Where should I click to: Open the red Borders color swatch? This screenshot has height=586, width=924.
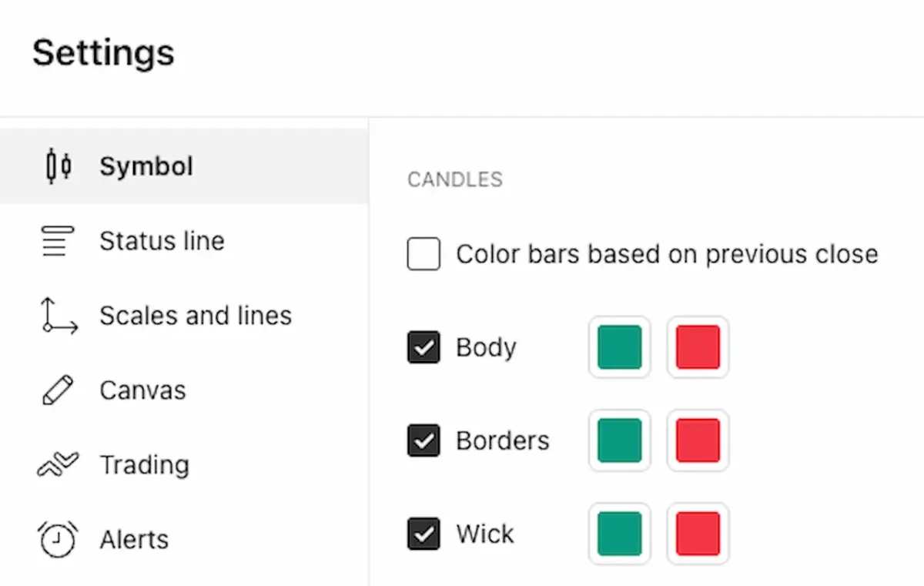[x=698, y=440]
